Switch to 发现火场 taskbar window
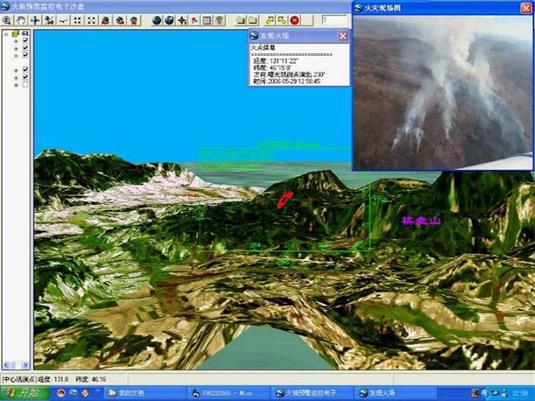Image resolution: width=535 pixels, height=401 pixels. (x=395, y=393)
